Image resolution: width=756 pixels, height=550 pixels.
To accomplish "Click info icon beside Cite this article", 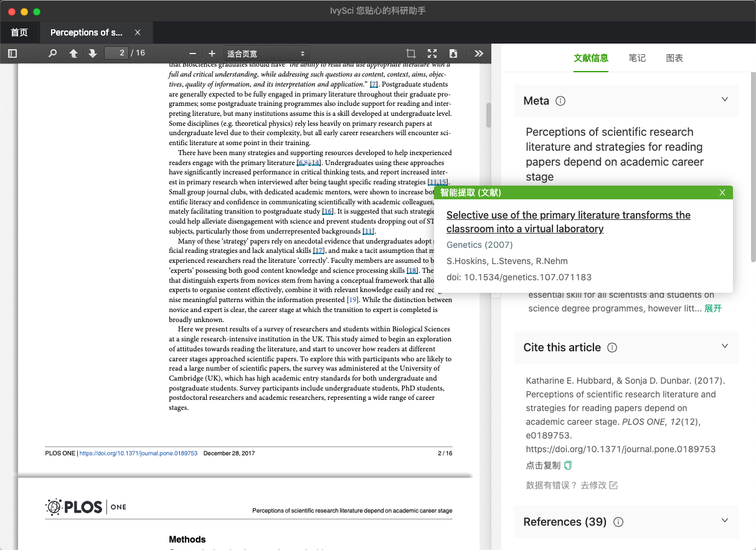I will coord(612,348).
